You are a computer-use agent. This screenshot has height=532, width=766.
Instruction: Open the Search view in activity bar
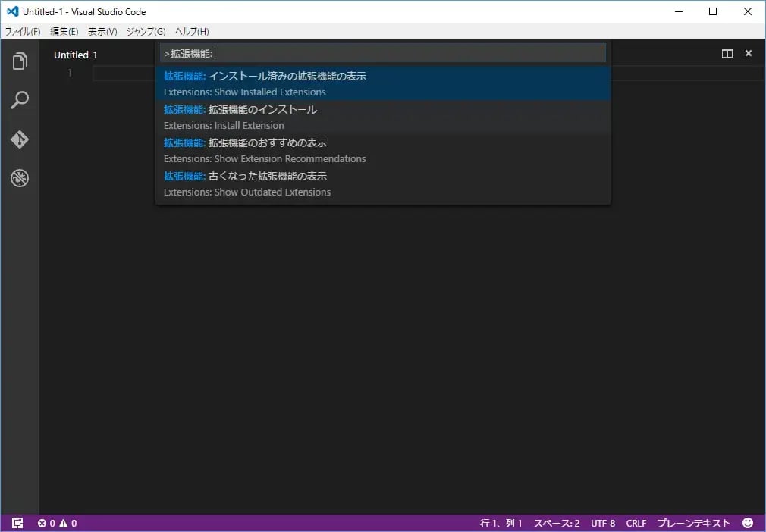pyautogui.click(x=20, y=100)
